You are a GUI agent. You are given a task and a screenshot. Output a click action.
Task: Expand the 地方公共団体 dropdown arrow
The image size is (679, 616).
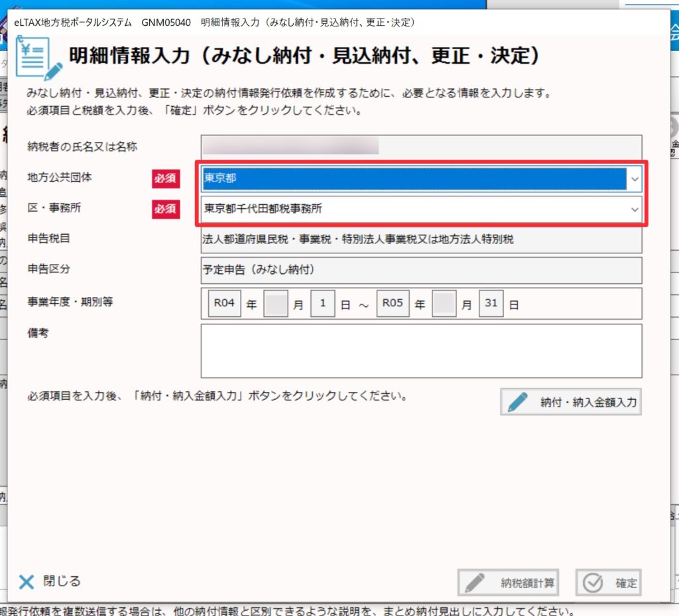635,179
